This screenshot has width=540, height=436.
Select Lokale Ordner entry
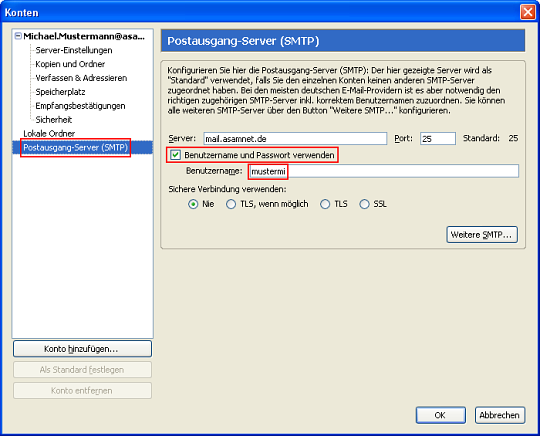pyautogui.click(x=49, y=134)
